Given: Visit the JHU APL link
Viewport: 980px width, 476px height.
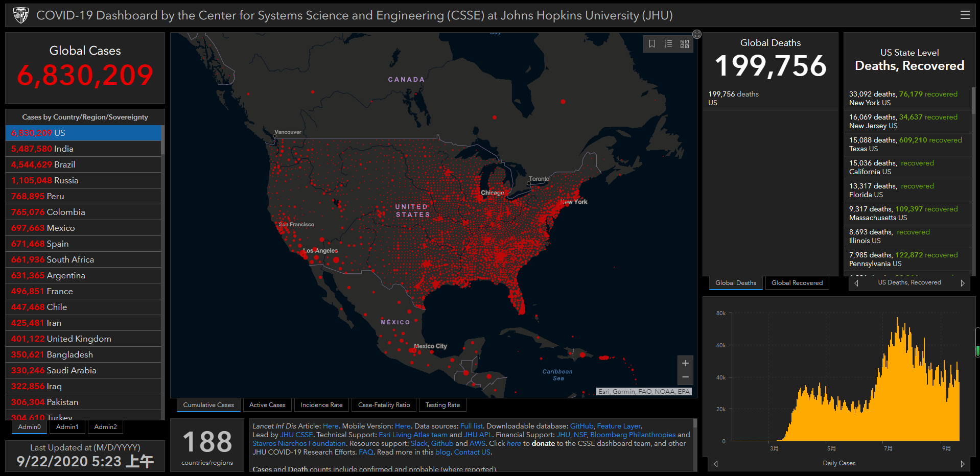Looking at the screenshot, I should 478,435.
